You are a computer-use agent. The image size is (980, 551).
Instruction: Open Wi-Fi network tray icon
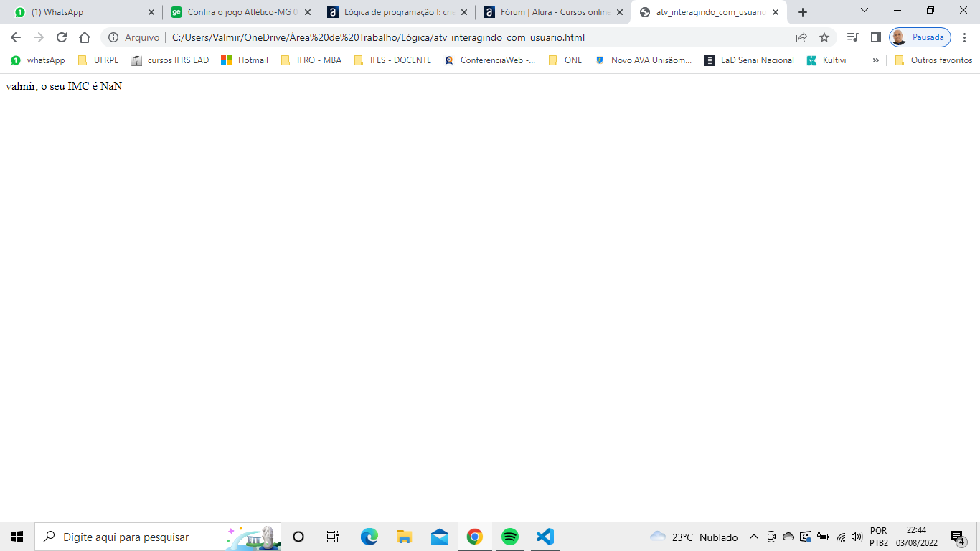click(841, 537)
